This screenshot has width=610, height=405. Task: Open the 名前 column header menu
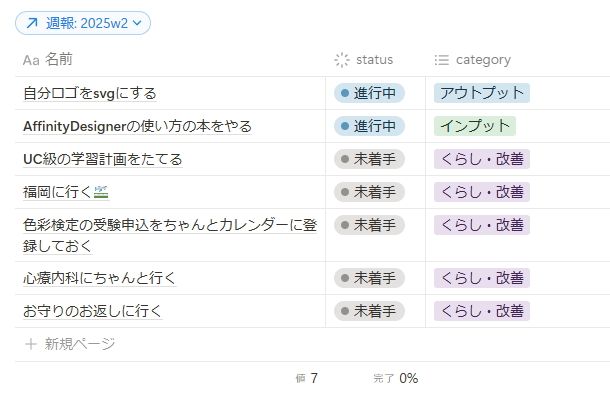click(x=58, y=60)
